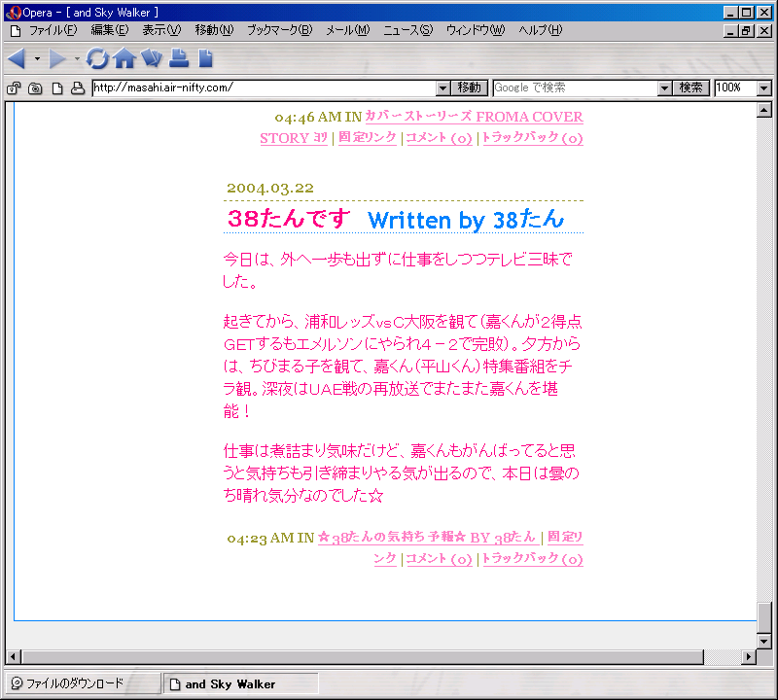This screenshot has height=700, width=778.
Task: Click the horizontal scrollbar right arrow
Action: [x=749, y=657]
